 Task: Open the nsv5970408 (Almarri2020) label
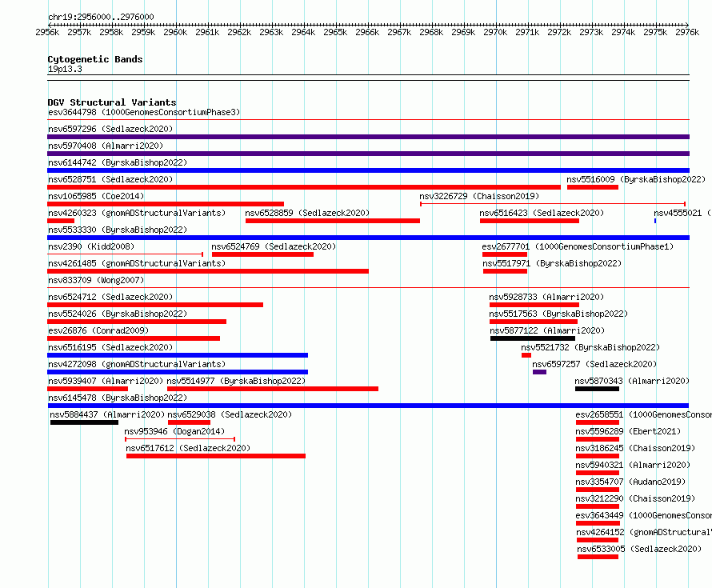point(106,146)
